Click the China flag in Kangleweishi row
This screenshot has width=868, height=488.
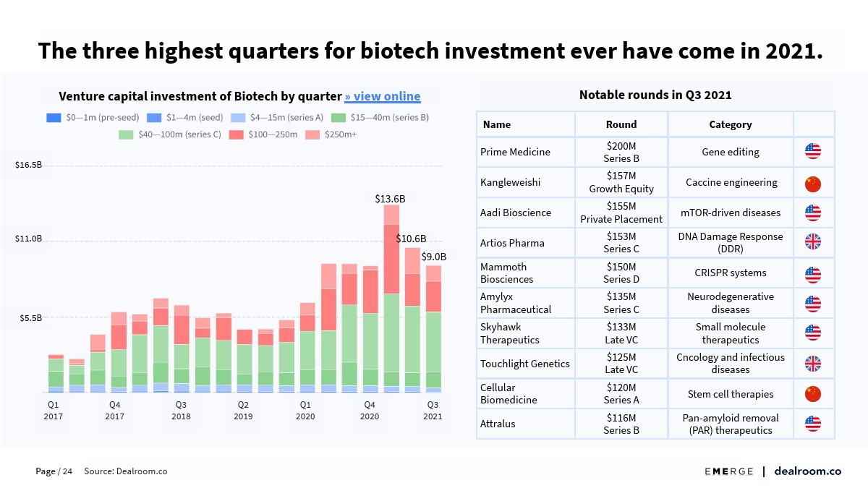tap(813, 183)
